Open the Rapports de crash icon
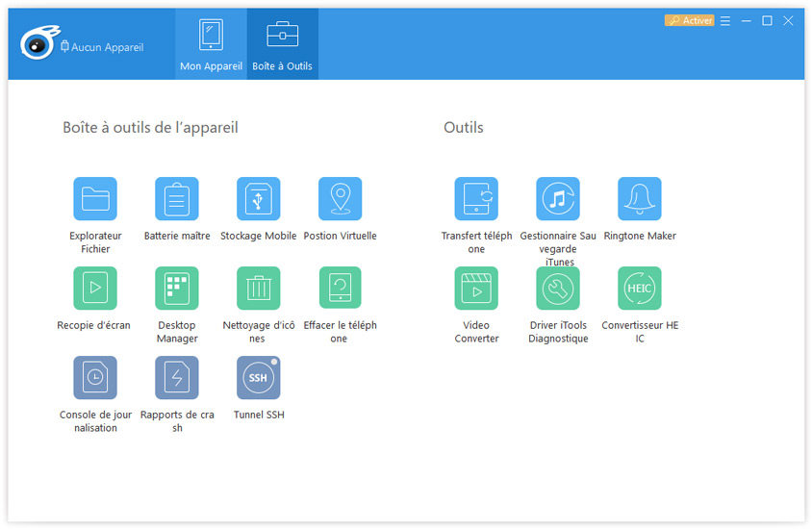Image resolution: width=812 pixels, height=529 pixels. point(177,378)
